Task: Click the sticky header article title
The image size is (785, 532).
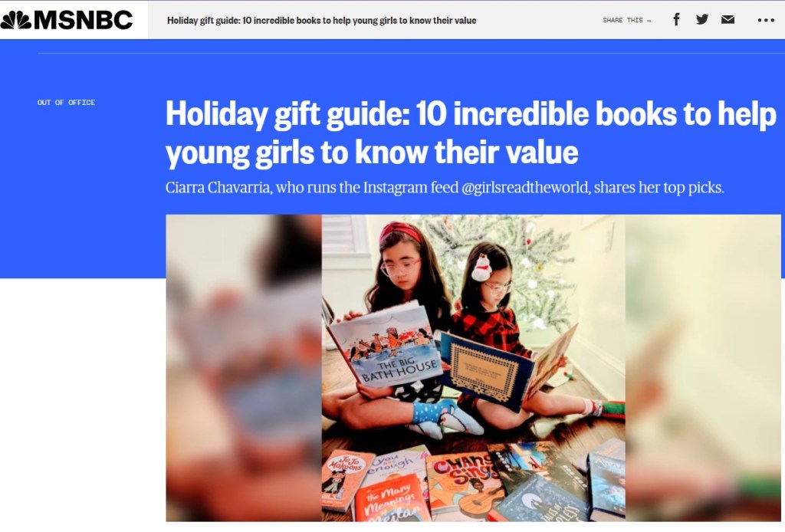Action: tap(321, 21)
